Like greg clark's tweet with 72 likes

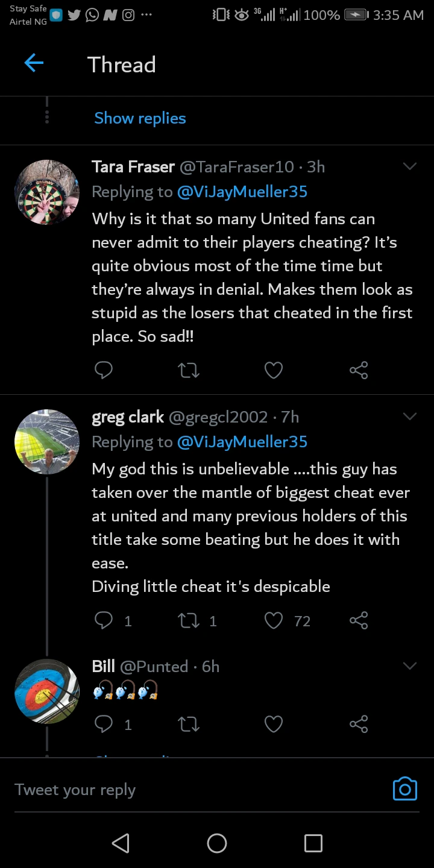(274, 620)
